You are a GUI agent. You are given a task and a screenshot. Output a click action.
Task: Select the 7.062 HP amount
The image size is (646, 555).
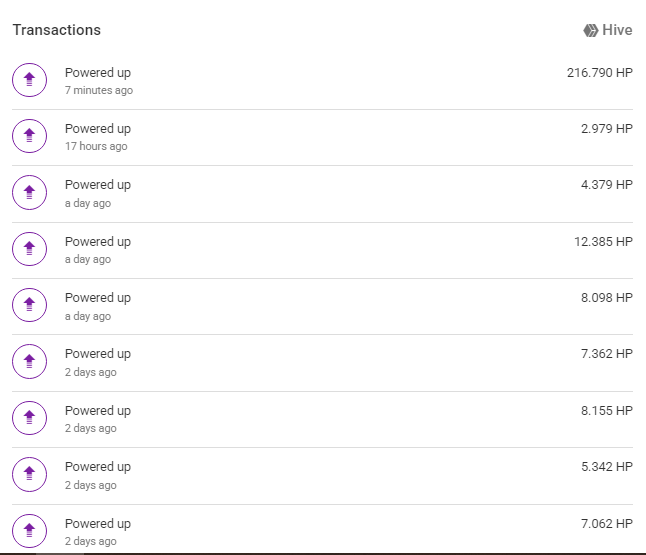606,524
